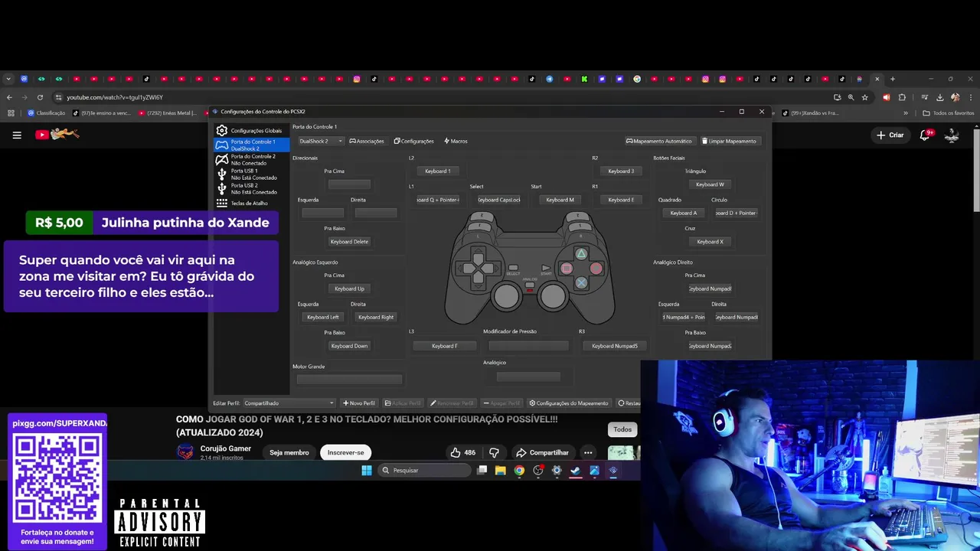This screenshot has width=980, height=551.
Task: Open Configurações do Mapeamento
Action: [569, 403]
